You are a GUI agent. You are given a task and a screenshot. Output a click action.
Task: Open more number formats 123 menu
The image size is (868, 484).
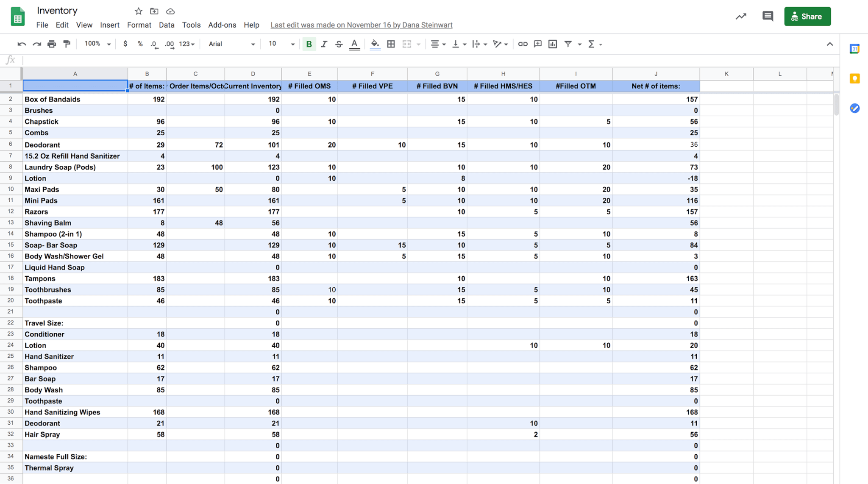(186, 44)
